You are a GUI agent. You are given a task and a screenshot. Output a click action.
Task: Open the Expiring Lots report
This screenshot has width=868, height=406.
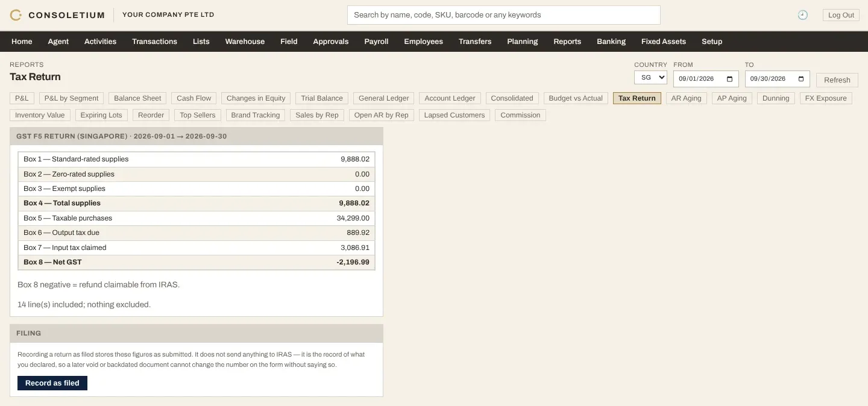[x=101, y=115]
